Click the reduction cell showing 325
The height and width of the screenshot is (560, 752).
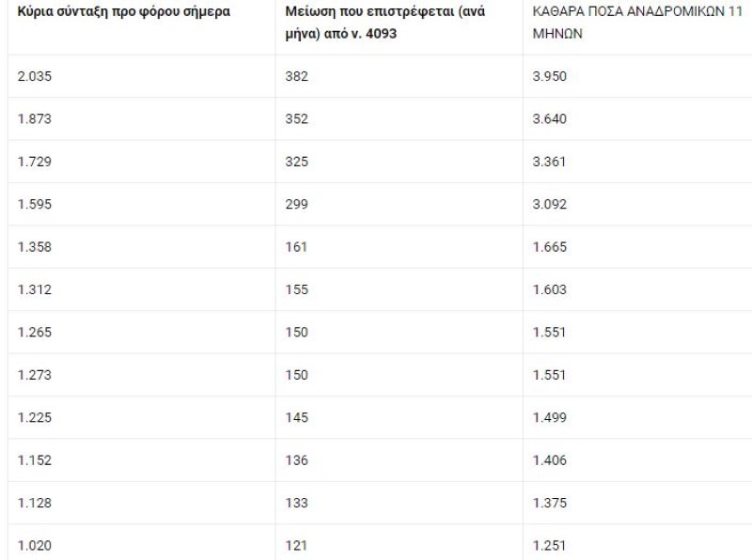[x=297, y=162]
